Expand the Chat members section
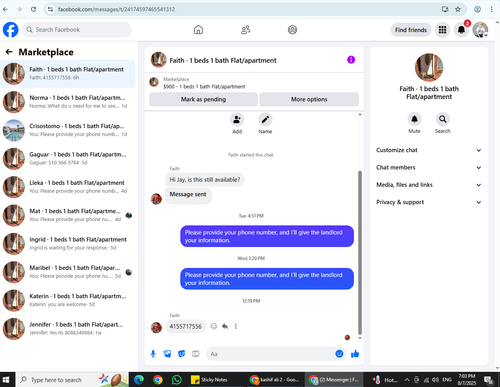The image size is (500, 387). click(x=429, y=168)
